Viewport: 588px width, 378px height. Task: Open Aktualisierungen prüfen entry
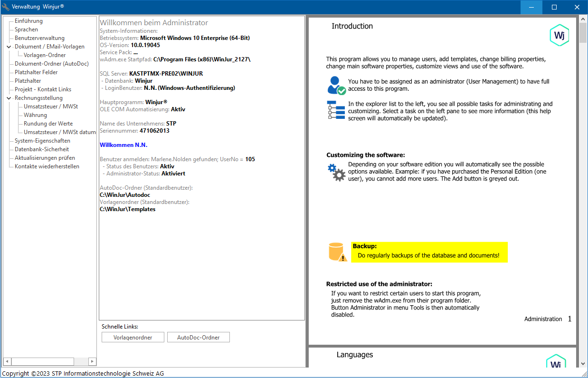coord(45,158)
